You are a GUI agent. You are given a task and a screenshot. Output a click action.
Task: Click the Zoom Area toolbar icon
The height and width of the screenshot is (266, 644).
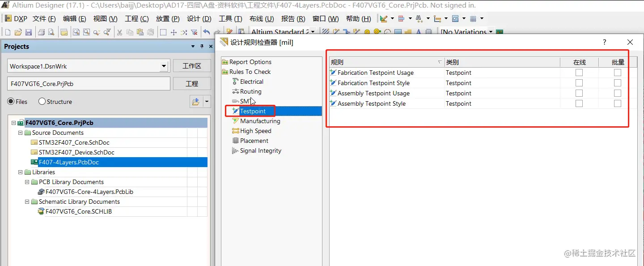pos(86,32)
